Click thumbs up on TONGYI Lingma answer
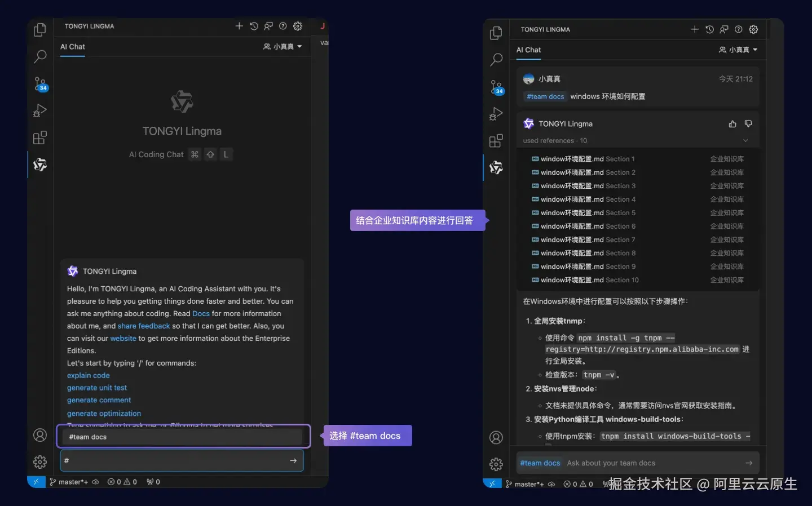Image resolution: width=812 pixels, height=506 pixels. tap(732, 124)
